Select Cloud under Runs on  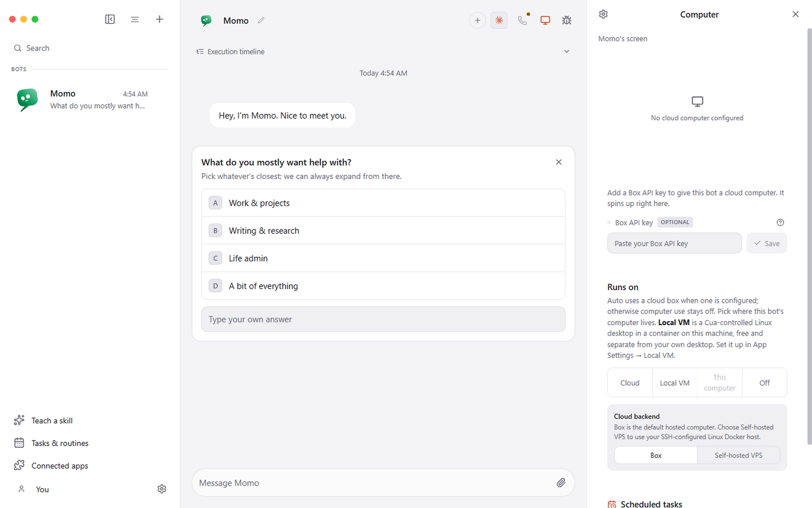coord(630,383)
